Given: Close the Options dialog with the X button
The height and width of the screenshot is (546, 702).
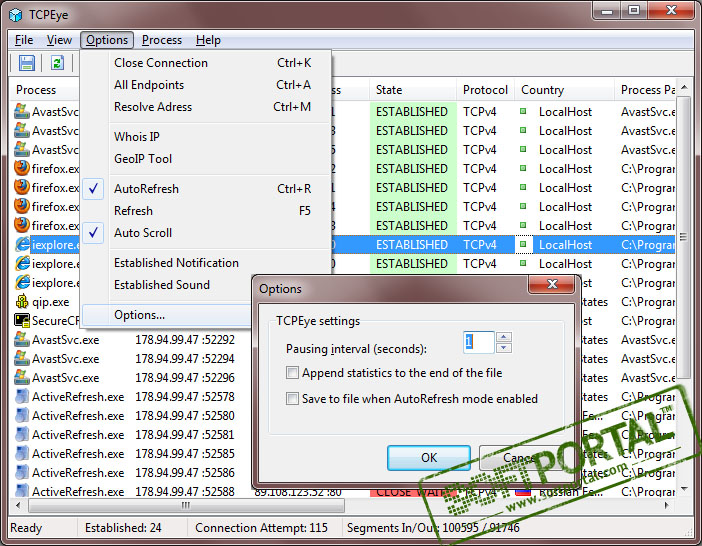Looking at the screenshot, I should pos(552,284).
